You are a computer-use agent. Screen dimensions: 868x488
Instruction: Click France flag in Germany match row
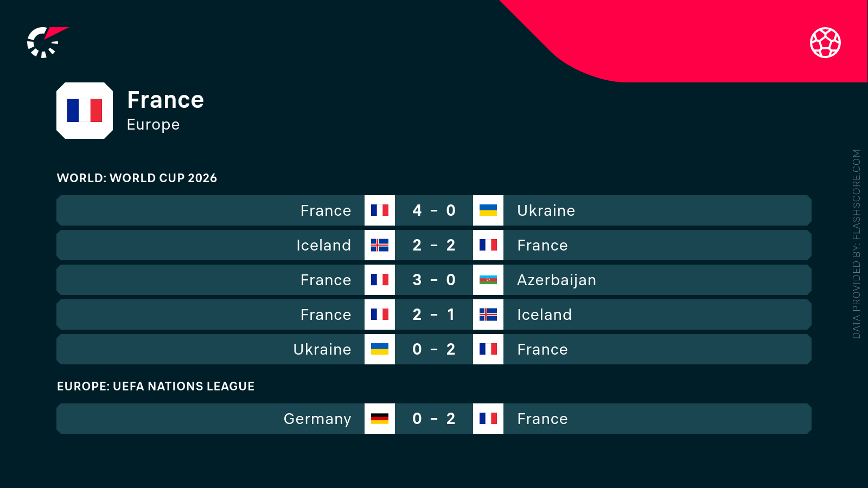488,419
